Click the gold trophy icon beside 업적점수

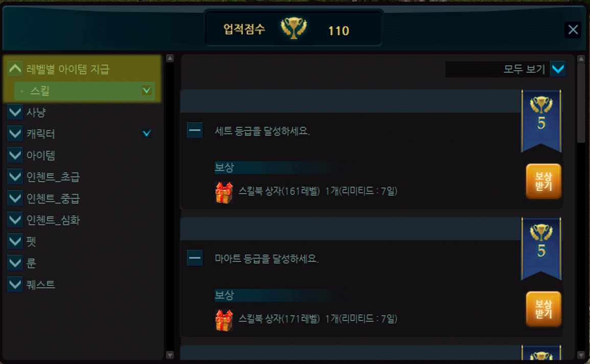coord(294,28)
